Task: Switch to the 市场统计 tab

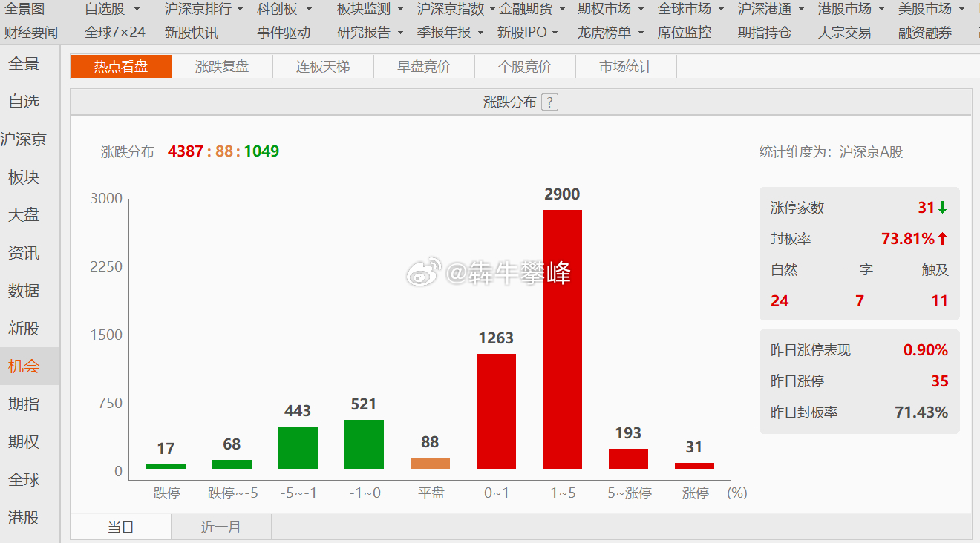Action: [x=626, y=67]
